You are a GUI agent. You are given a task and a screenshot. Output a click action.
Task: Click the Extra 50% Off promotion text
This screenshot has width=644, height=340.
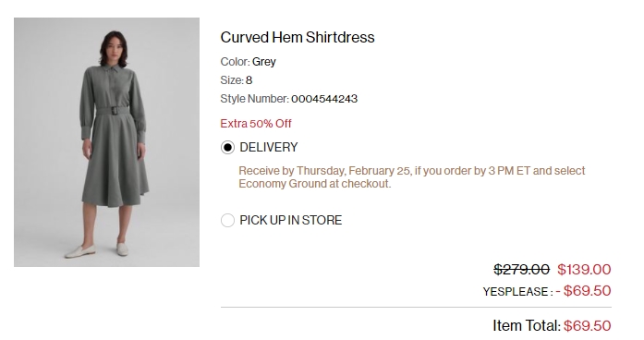(x=256, y=123)
